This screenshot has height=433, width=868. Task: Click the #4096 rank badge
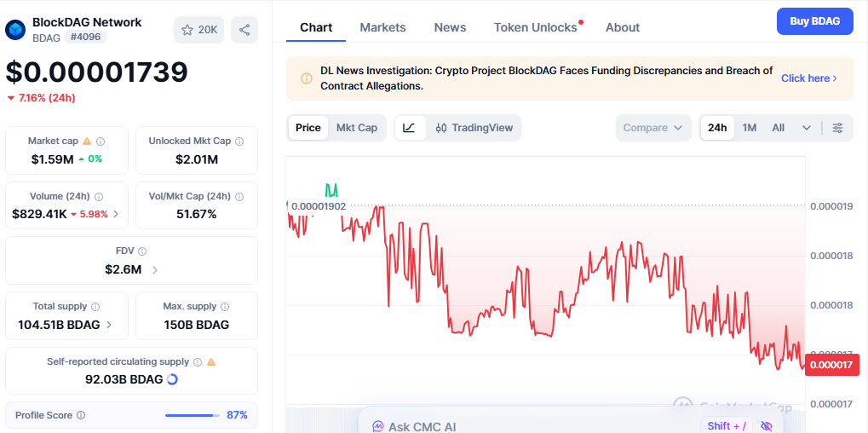[x=85, y=38]
